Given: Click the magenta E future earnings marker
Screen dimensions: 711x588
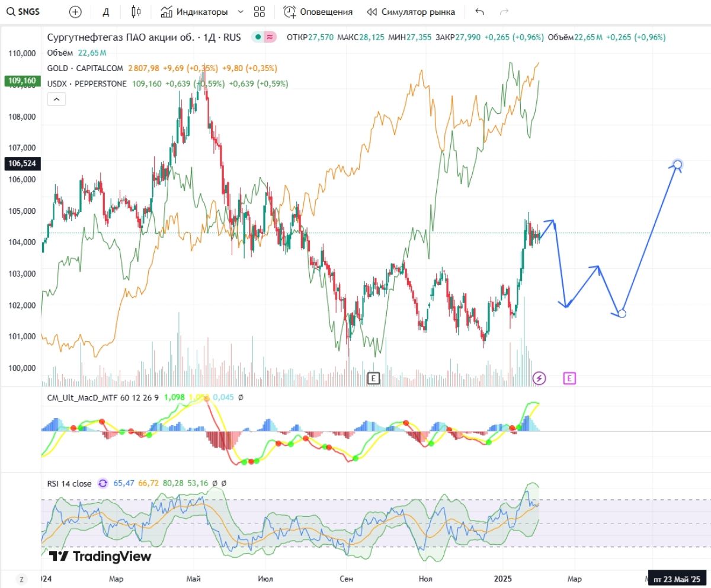Looking at the screenshot, I should [569, 378].
